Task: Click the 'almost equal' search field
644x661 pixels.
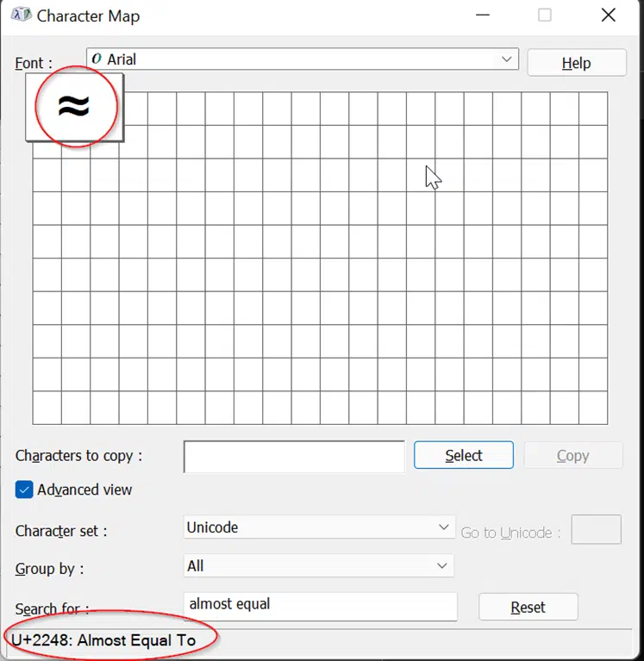Action: [320, 607]
